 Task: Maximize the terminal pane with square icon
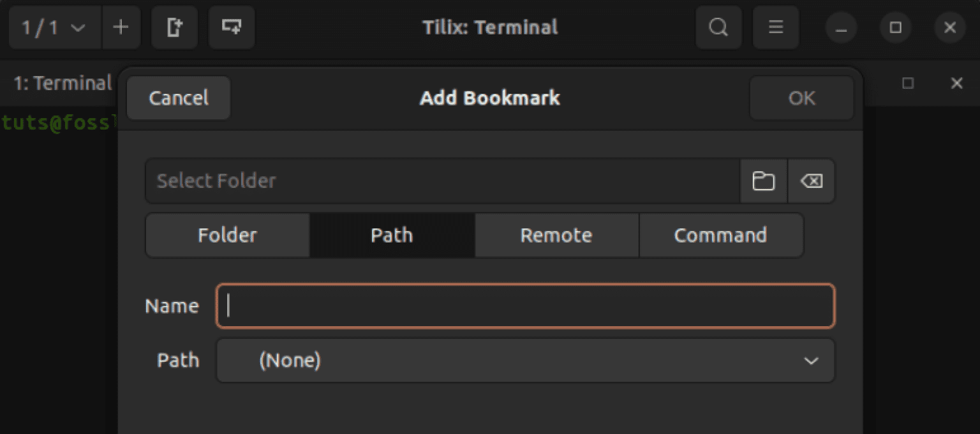click(x=907, y=83)
